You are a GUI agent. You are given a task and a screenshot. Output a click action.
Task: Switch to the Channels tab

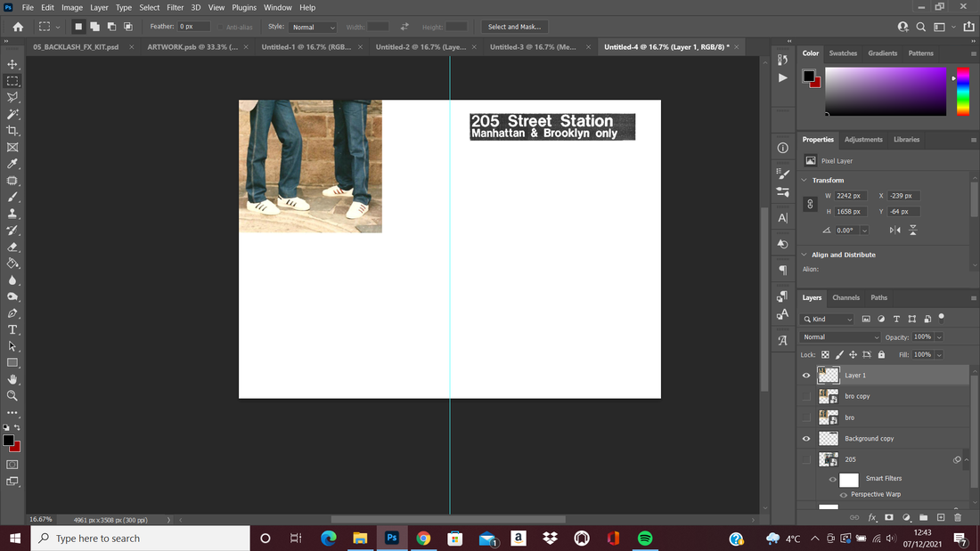click(845, 298)
